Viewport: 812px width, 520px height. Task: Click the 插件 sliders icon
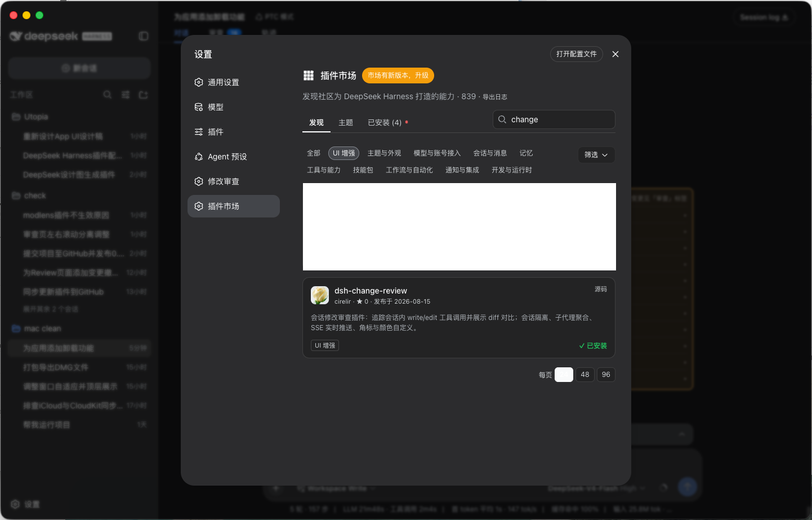(x=199, y=132)
